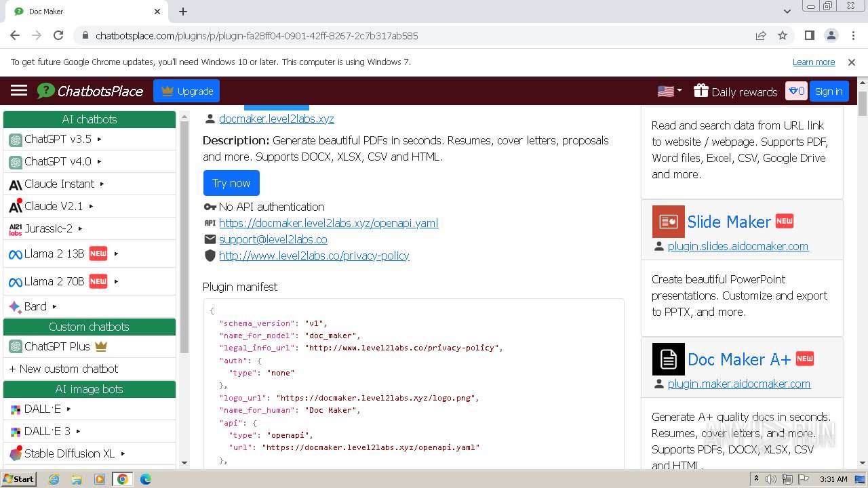Screen dimensions: 868x488
Task: Open the openapi.yaml API link
Action: click(x=328, y=223)
